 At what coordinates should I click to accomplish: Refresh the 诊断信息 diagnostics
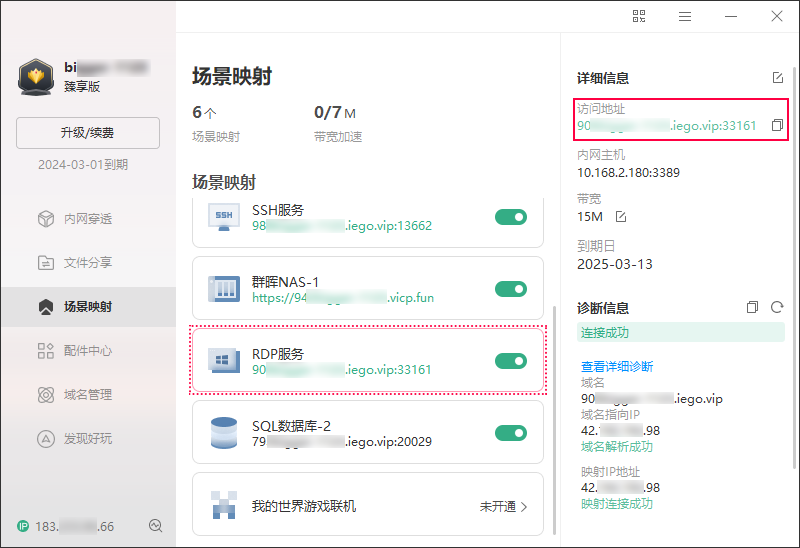tap(776, 308)
